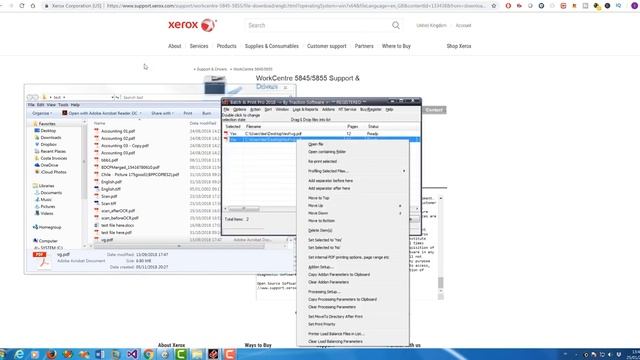Click the Dropbox icon in Explorer sidebar
640x360 pixels.
tap(37, 144)
